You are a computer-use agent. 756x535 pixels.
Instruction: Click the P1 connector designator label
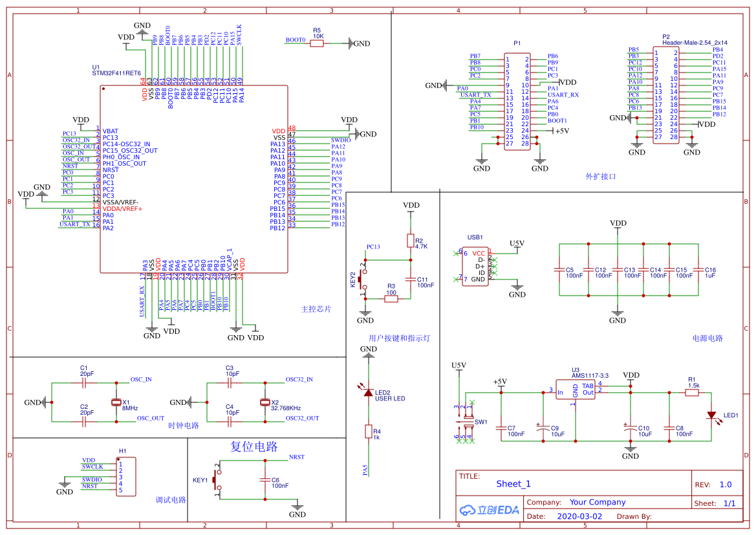(517, 43)
